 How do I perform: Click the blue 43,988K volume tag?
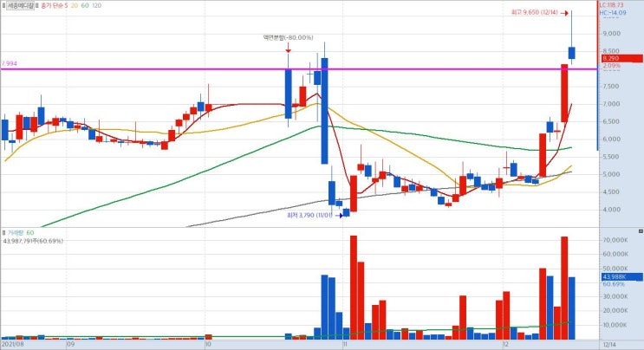point(621,277)
